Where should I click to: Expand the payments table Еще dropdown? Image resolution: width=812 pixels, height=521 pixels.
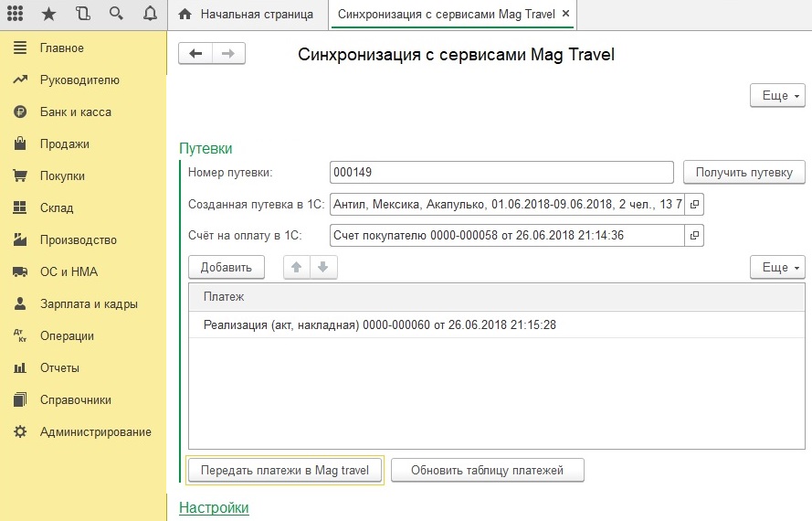click(x=777, y=268)
